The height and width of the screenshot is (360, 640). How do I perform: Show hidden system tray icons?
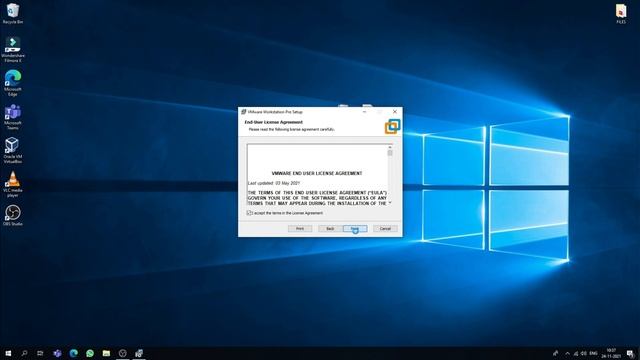pos(567,353)
